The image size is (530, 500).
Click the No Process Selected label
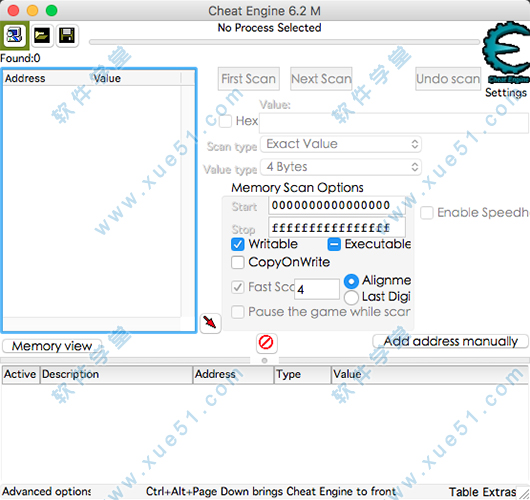pos(269,28)
